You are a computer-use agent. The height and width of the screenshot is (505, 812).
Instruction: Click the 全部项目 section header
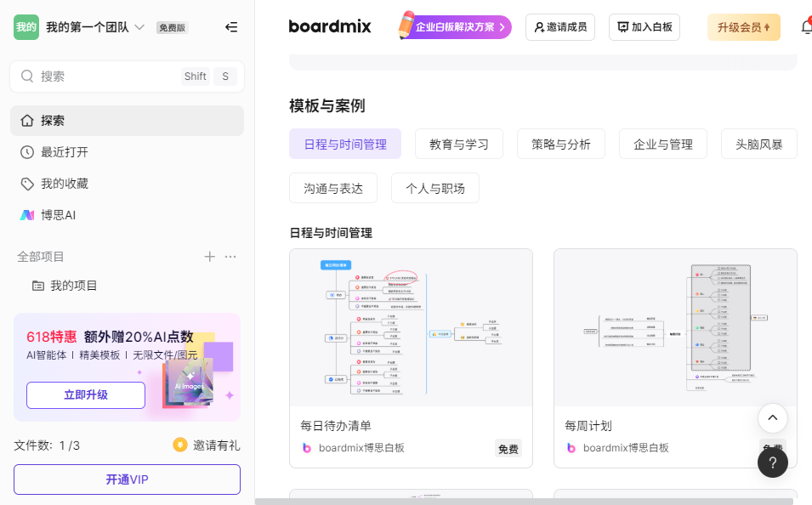41,257
